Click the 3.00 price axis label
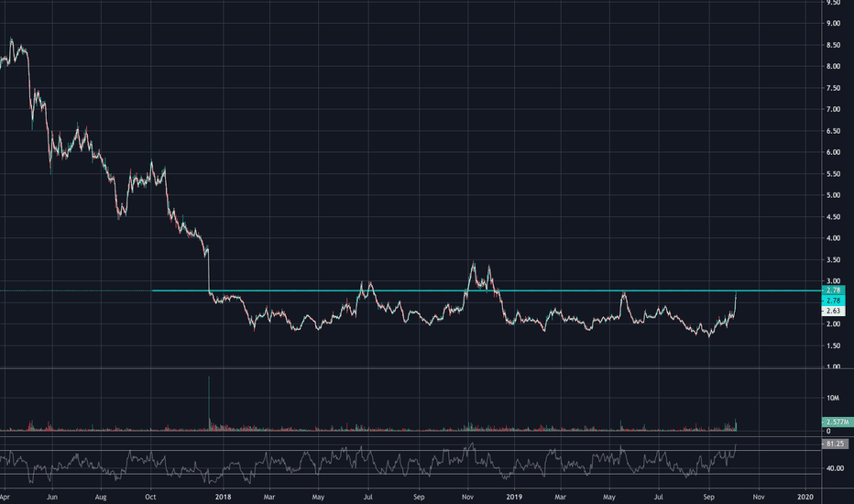Viewport: 854px width, 504px height. pos(833,281)
